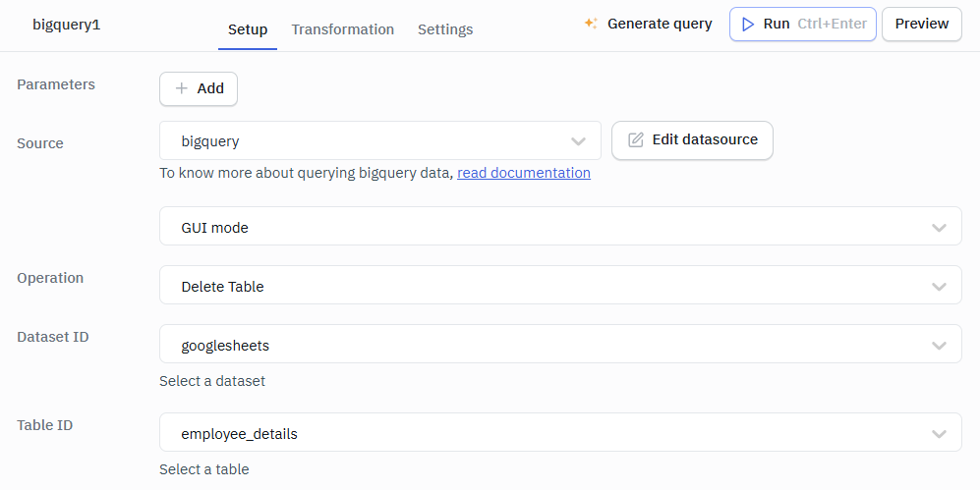
Task: Click the query name bigquery1
Action: [66, 25]
